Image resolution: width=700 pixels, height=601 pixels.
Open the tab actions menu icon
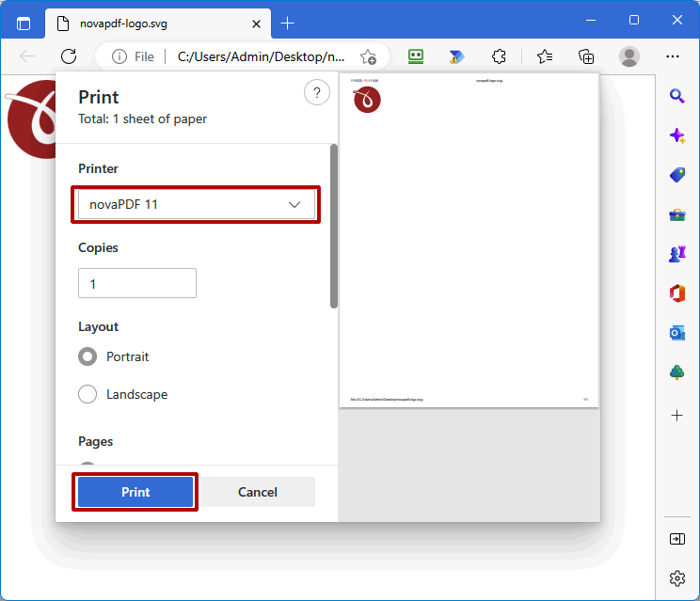click(x=24, y=24)
